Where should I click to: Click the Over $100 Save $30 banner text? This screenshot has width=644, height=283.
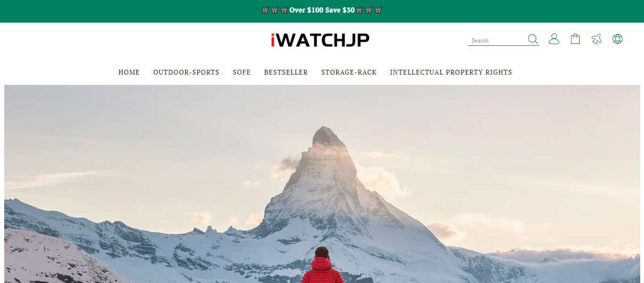[x=322, y=10]
